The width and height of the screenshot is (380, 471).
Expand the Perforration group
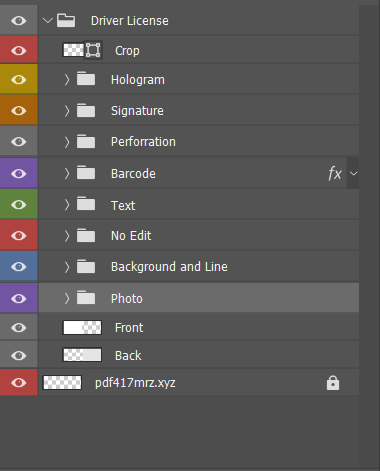pos(67,142)
